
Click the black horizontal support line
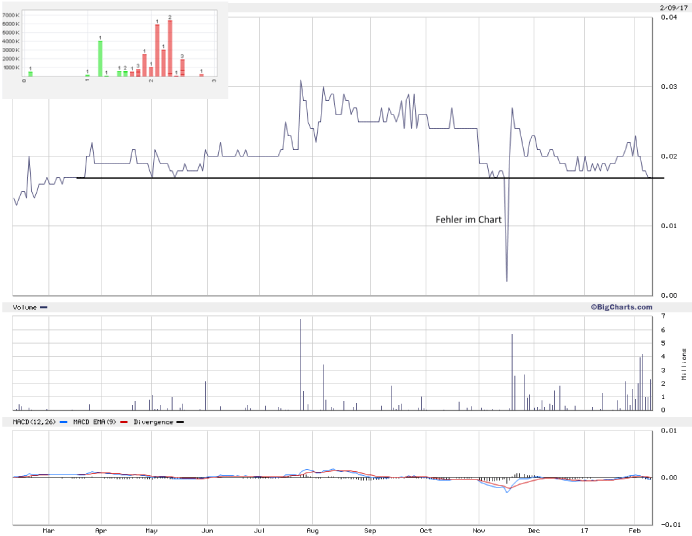coord(300,178)
